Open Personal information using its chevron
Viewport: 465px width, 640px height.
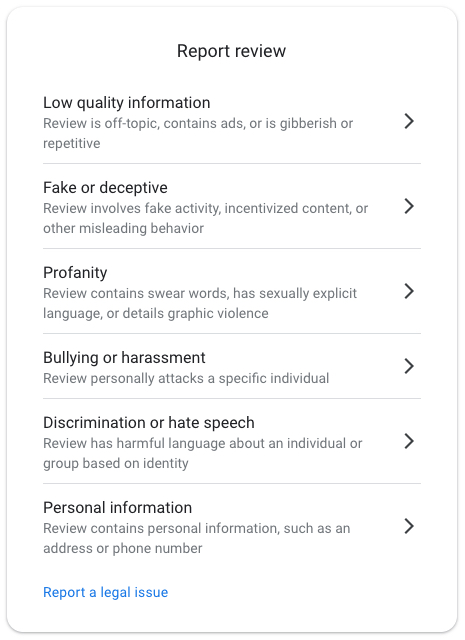[x=409, y=526]
